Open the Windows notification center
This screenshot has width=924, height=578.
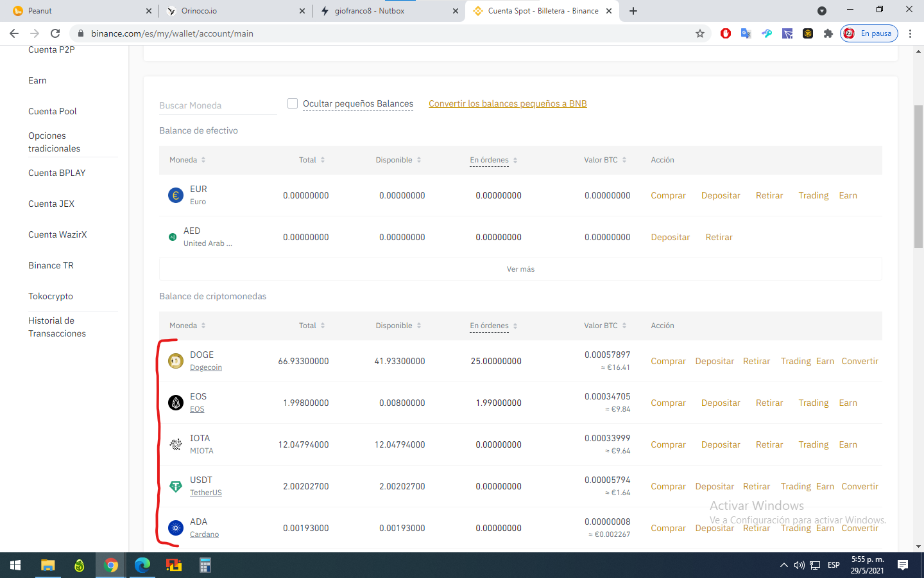[x=903, y=565]
